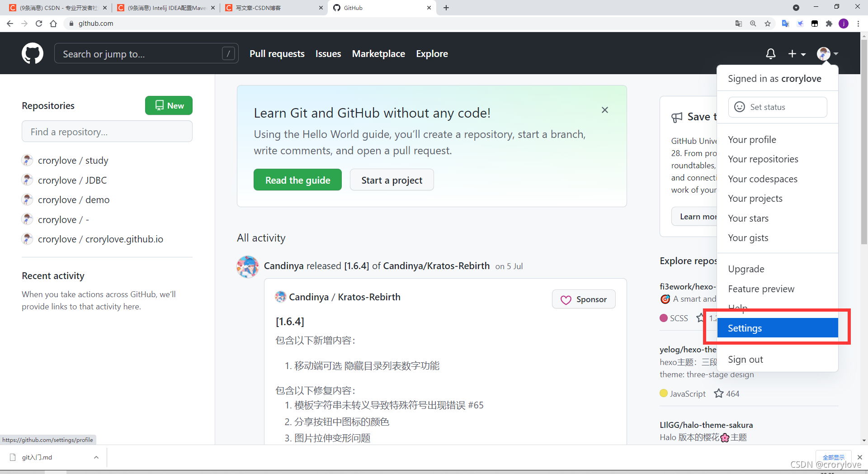Collapse the user avatar menu
868x474 pixels.
click(x=828, y=54)
